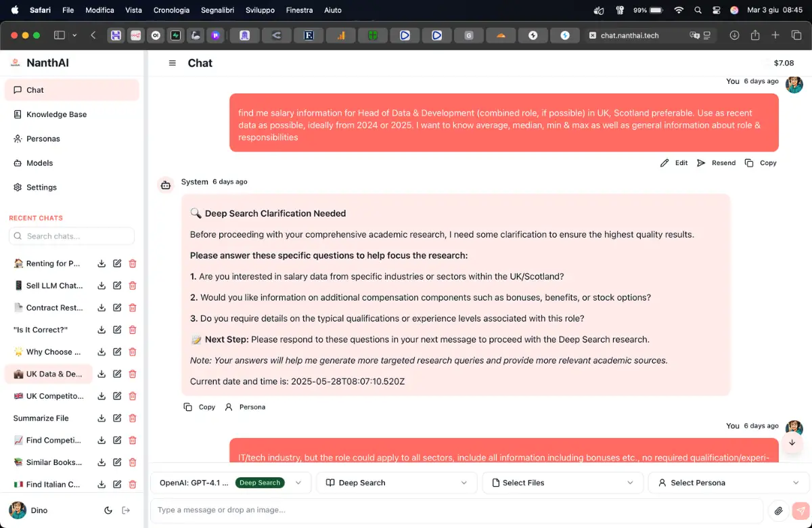Toggle the Safari sidebar button
This screenshot has height=528, width=812.
pyautogui.click(x=60, y=35)
